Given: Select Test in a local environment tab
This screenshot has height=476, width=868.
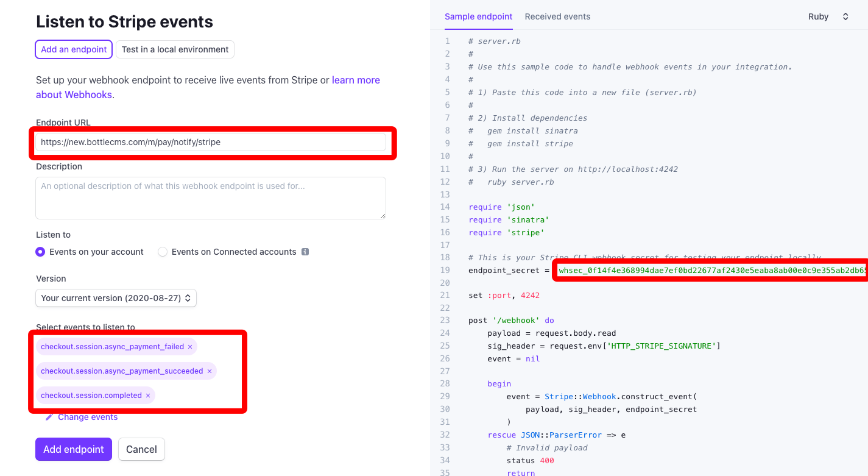Looking at the screenshot, I should click(x=175, y=49).
